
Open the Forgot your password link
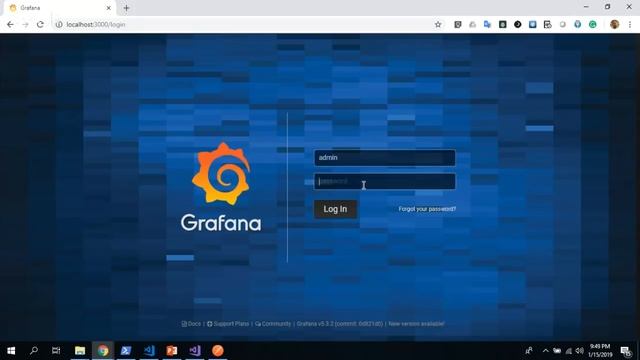tap(427, 209)
